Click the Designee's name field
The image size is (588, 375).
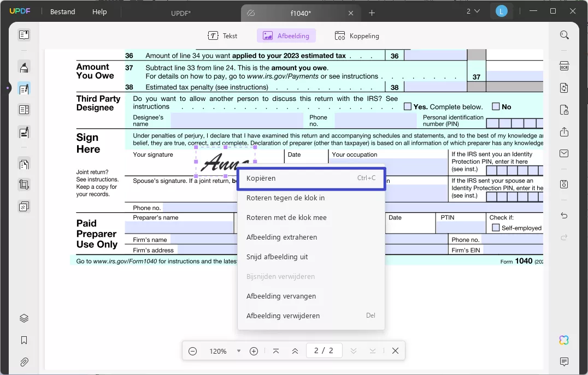pyautogui.click(x=237, y=121)
